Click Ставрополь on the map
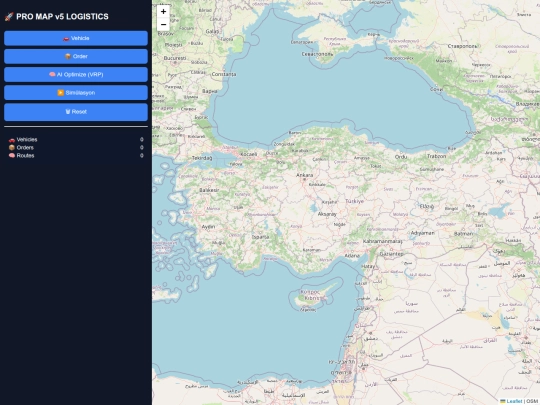 click(462, 46)
